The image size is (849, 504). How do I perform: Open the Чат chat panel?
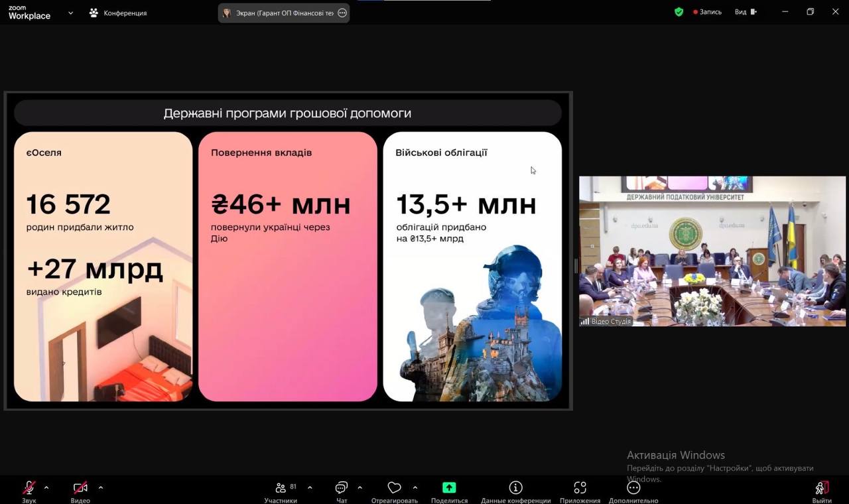[x=342, y=489]
